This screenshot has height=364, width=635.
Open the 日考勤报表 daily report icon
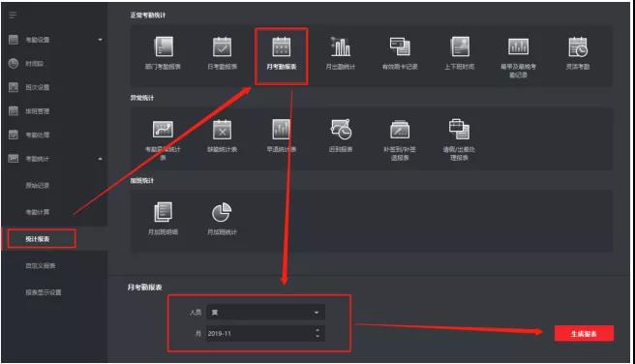pos(222,47)
